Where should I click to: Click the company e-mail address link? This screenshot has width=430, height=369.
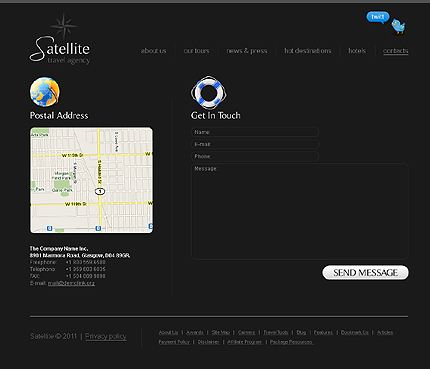pyautogui.click(x=71, y=283)
